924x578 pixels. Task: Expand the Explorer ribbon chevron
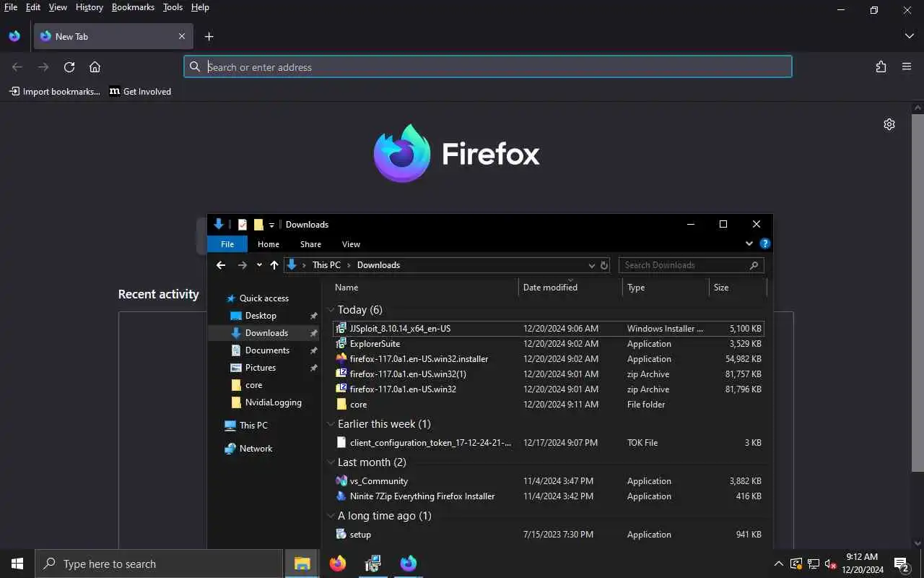coord(749,244)
